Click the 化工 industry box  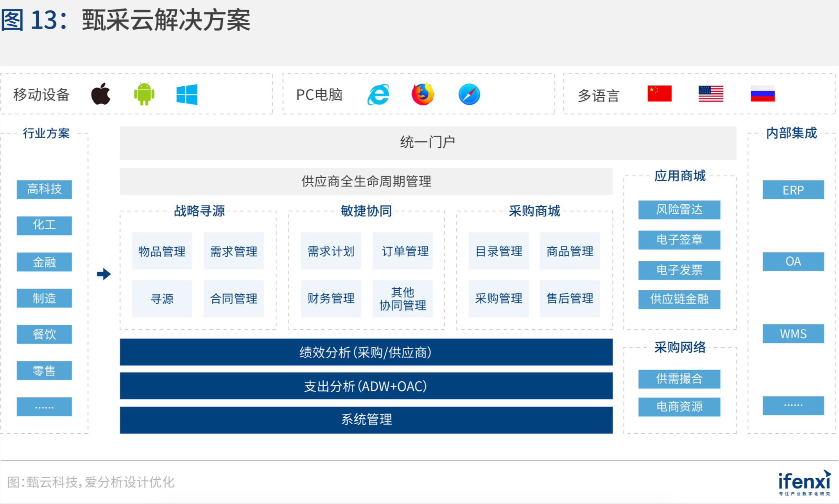point(44,225)
